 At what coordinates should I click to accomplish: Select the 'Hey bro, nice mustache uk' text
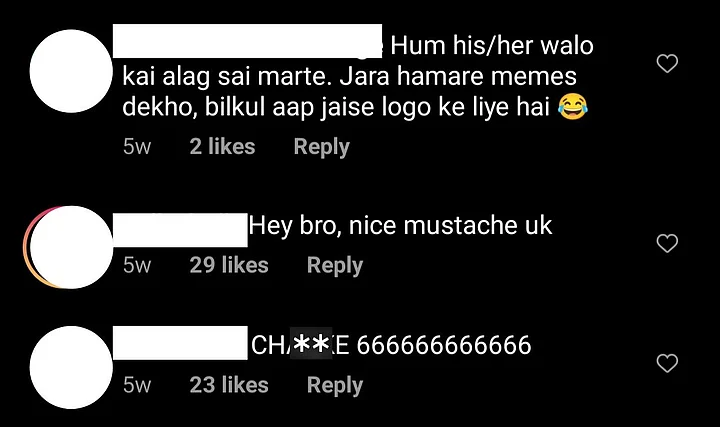click(400, 226)
